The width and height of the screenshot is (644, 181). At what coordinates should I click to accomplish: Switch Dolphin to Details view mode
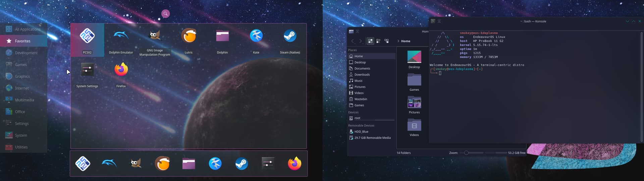click(386, 41)
